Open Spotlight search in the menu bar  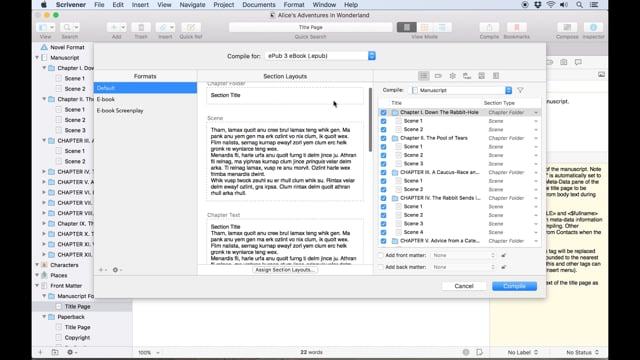(x=579, y=5)
